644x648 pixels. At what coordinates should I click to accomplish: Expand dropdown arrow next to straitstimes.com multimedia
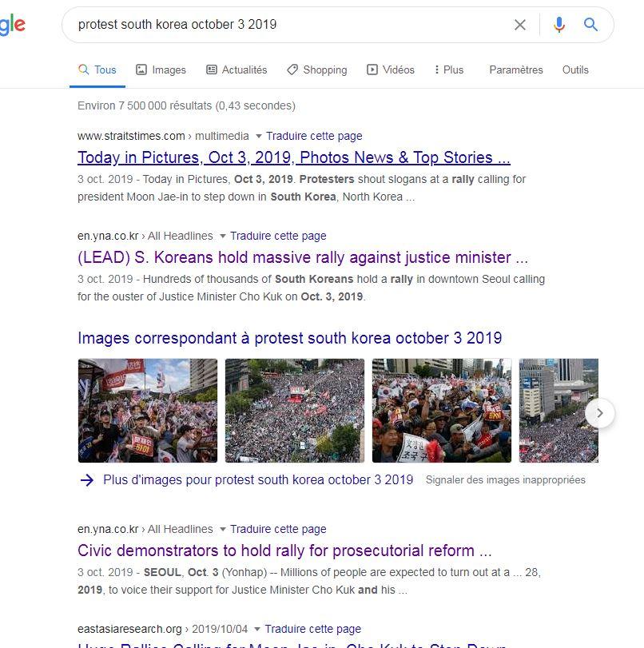[259, 136]
